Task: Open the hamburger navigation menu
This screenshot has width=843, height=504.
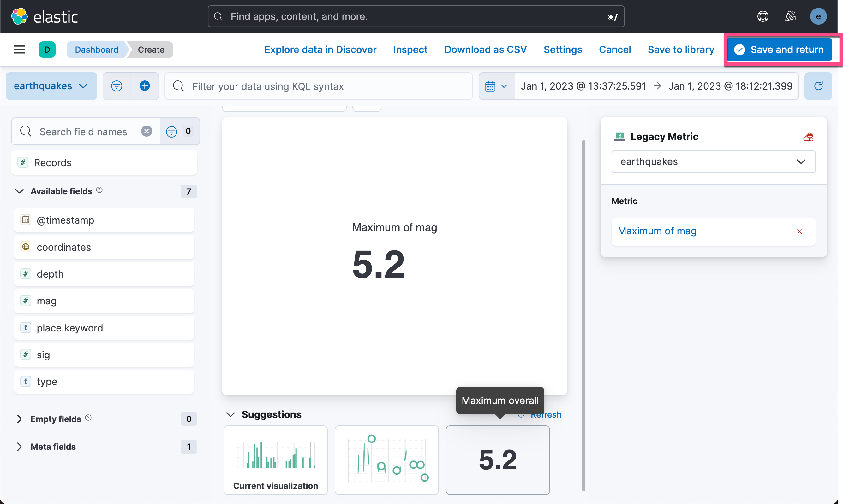Action: tap(19, 50)
